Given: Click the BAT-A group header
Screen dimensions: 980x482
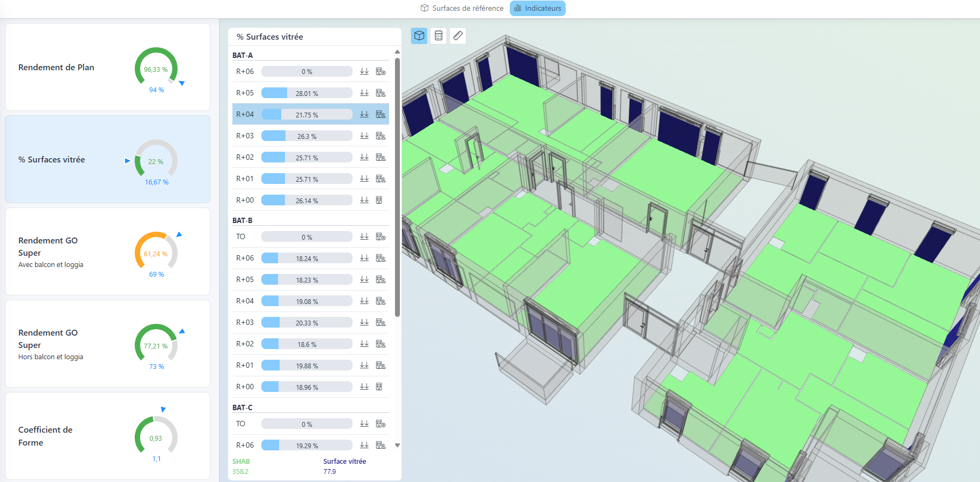Looking at the screenshot, I should [243, 55].
